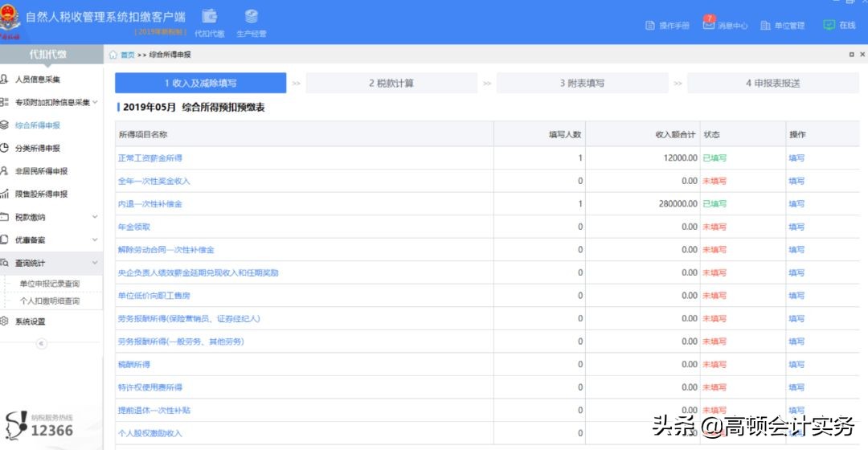Click 填写 for 稿酬所得 row
This screenshot has height=450, width=868.
click(796, 364)
